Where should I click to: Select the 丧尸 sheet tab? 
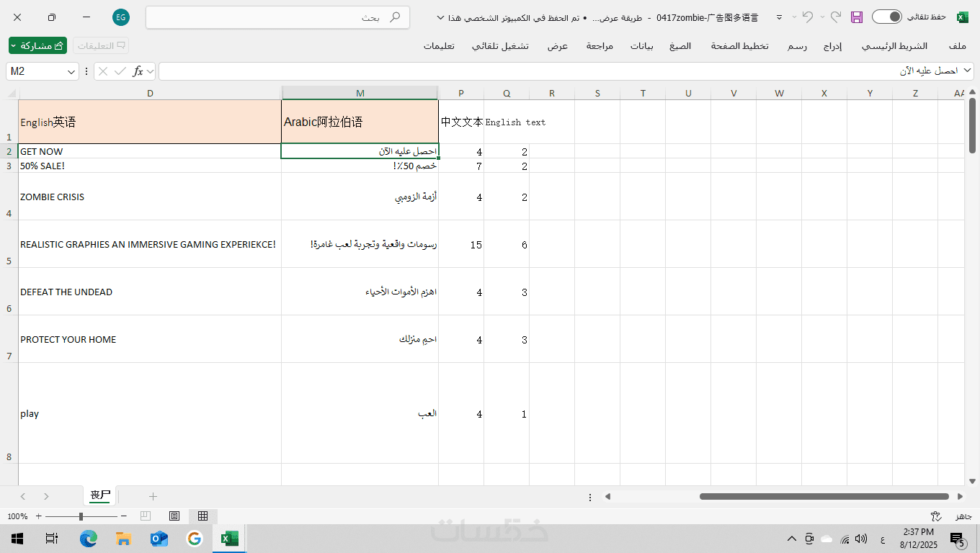[x=100, y=495]
